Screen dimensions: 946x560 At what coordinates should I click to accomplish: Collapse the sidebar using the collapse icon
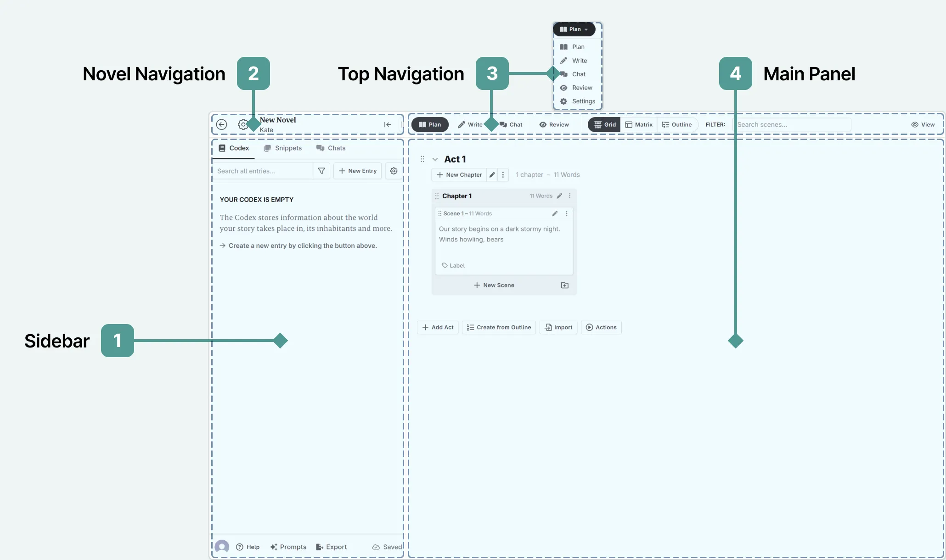point(388,124)
